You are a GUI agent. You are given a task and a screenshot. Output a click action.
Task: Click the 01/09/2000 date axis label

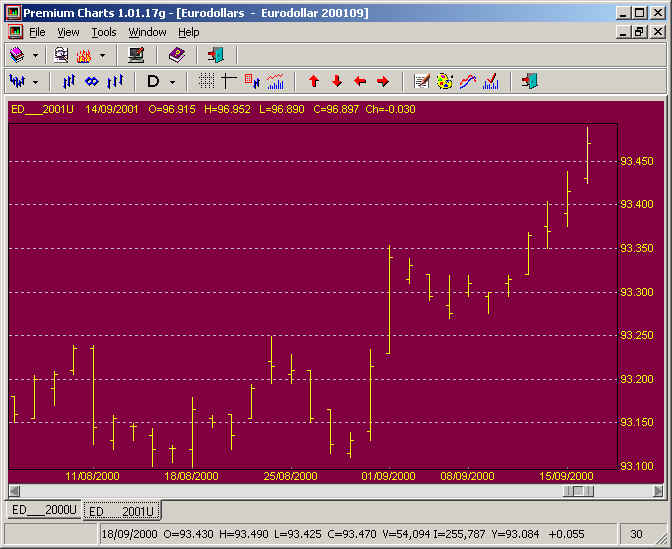[388, 476]
